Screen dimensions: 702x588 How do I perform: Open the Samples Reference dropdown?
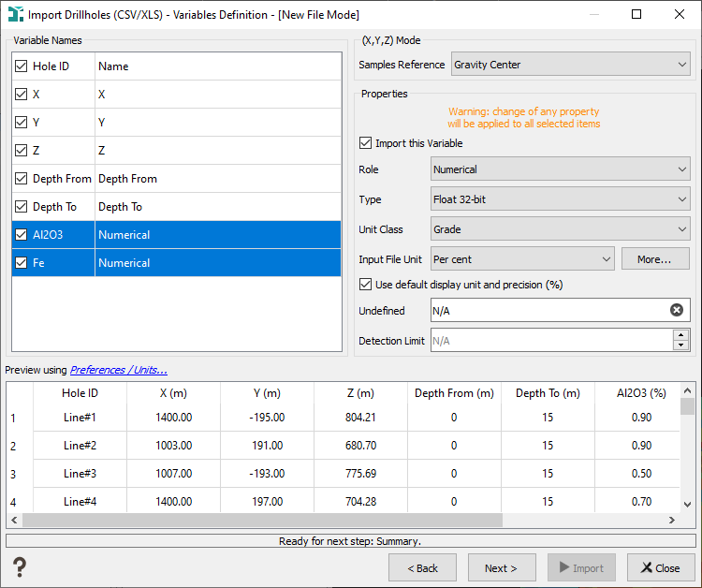point(570,65)
